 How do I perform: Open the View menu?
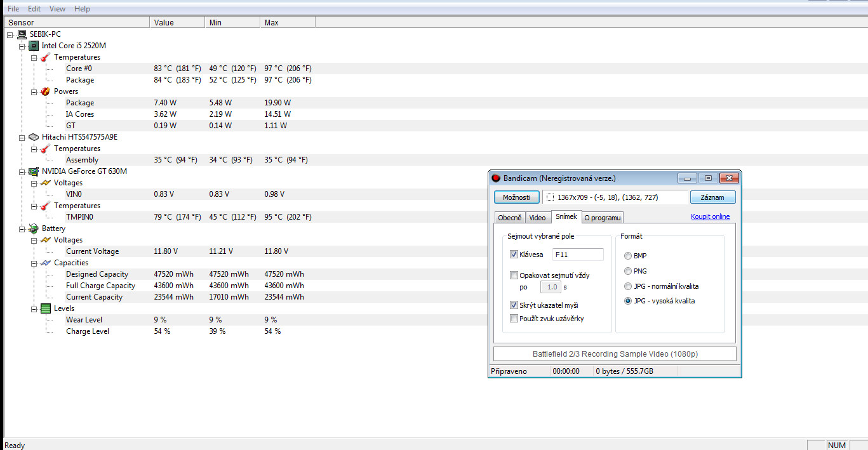(57, 9)
